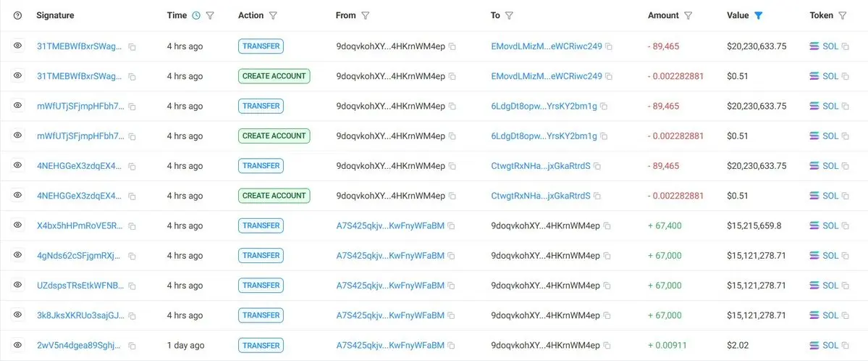This screenshot has height=361, width=868.
Task: Click CREATE ACCOUNT badge in mWfUTjSFjmpHFbh7 row
Action: 274,136
